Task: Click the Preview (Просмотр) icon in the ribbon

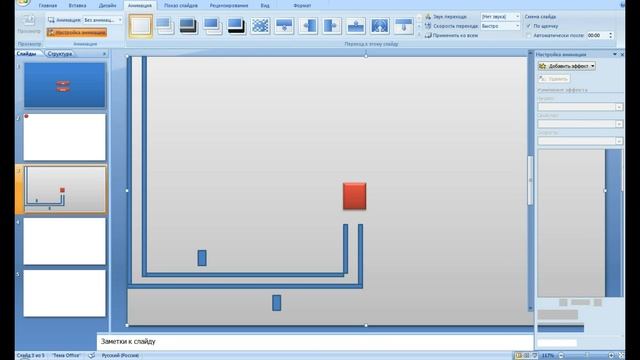Action: pyautogui.click(x=29, y=20)
